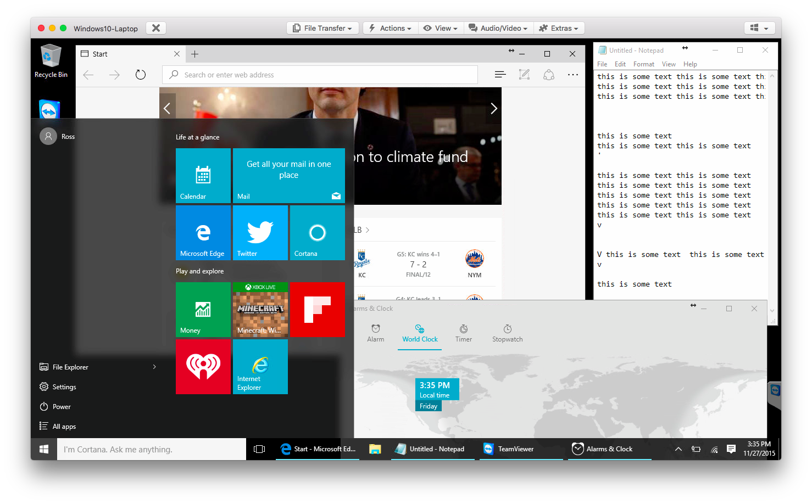Click the Edge refresh button
This screenshot has height=504, width=812.
point(141,75)
